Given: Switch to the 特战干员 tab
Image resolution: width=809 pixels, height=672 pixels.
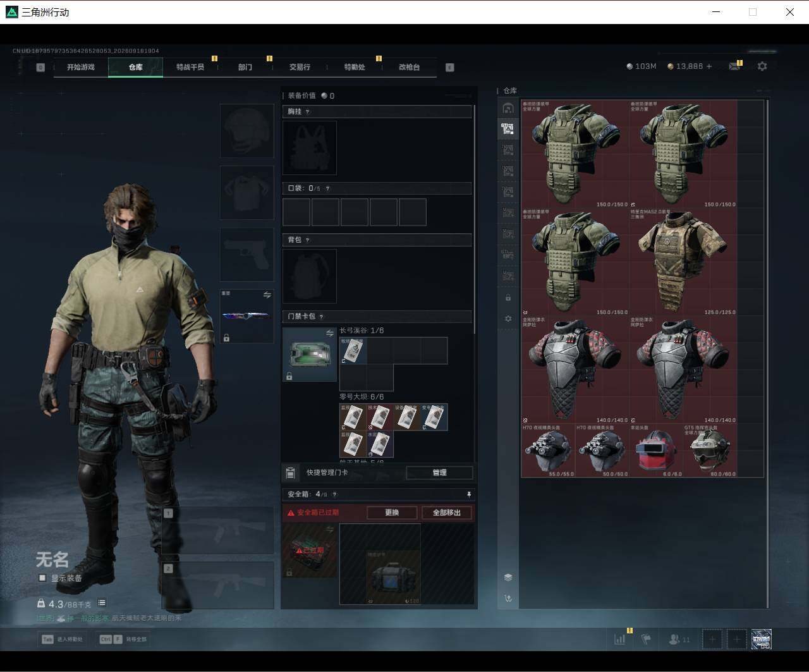Looking at the screenshot, I should point(190,67).
